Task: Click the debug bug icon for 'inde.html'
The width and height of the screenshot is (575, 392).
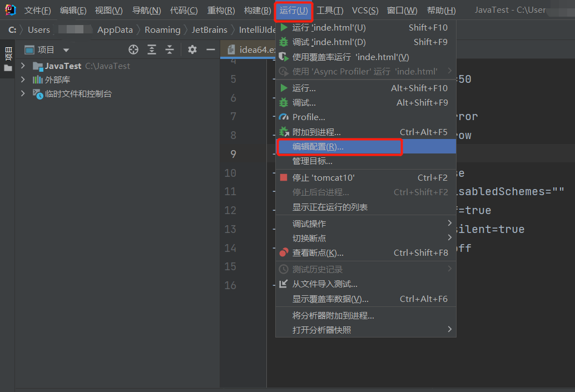Action: 284,42
